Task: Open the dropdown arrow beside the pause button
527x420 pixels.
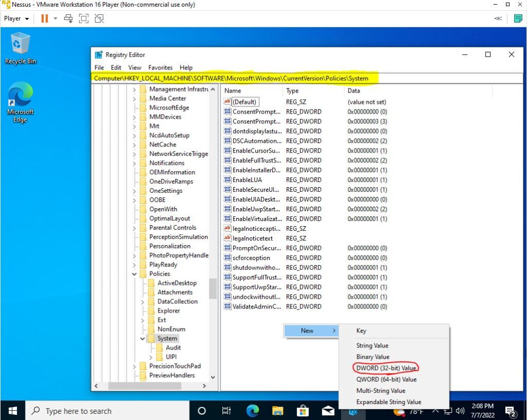Action: (x=56, y=19)
